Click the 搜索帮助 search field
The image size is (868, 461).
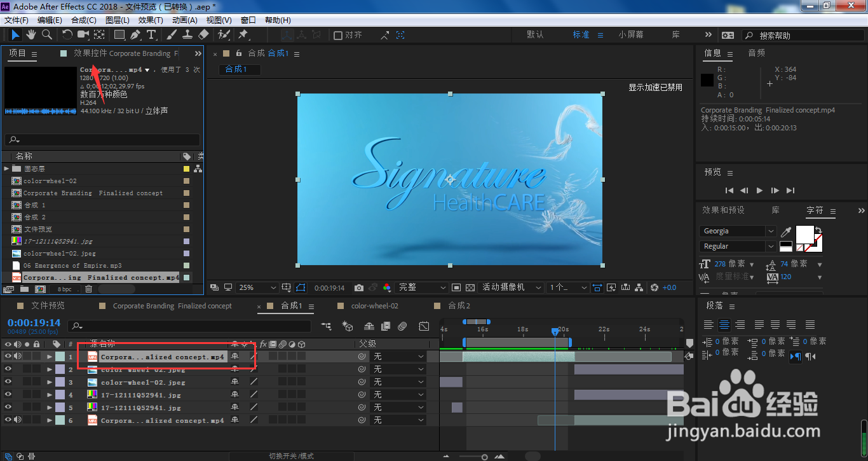(x=803, y=36)
